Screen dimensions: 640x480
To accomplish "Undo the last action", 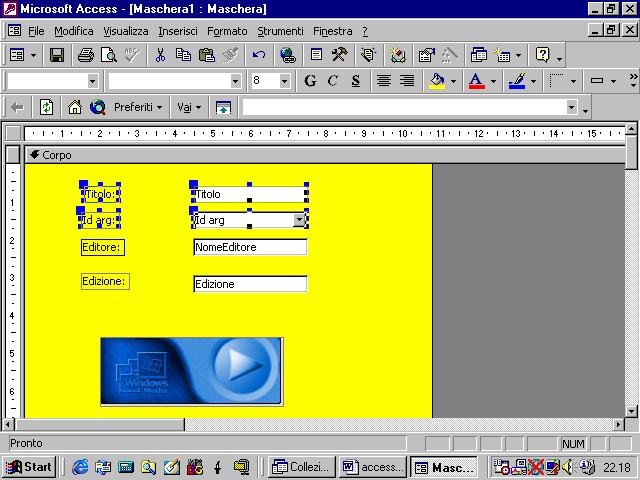I will 258,55.
